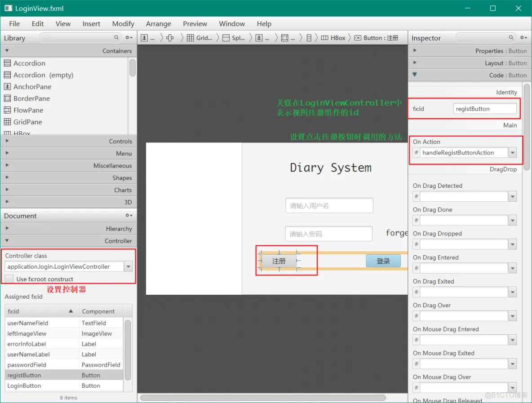Viewport: 532px width, 403px height.
Task: Open the On Drag Dropped dropdown
Action: [x=512, y=244]
